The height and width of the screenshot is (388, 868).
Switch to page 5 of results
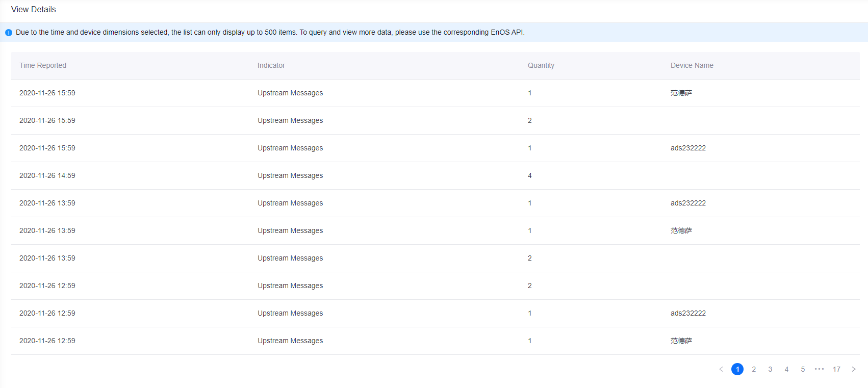pyautogui.click(x=803, y=369)
